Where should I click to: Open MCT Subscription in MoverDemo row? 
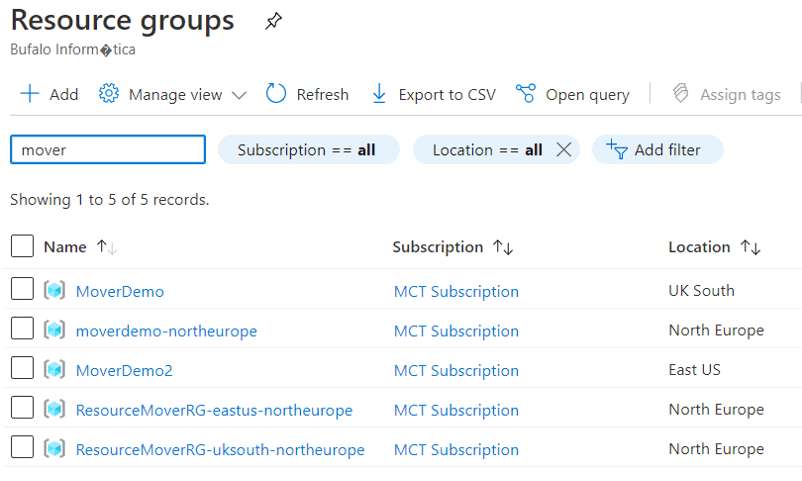click(x=456, y=291)
